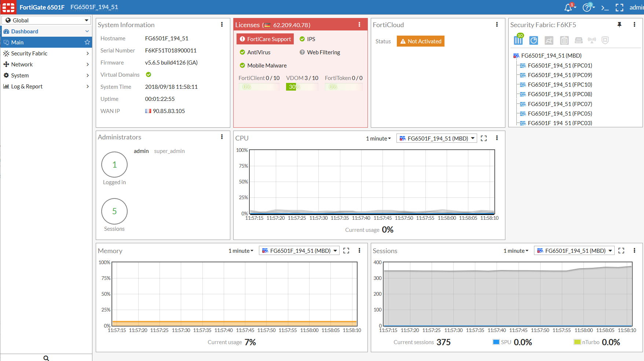Toggle the favorite star next to Main
Screen dimensions: 644x361
click(x=87, y=42)
